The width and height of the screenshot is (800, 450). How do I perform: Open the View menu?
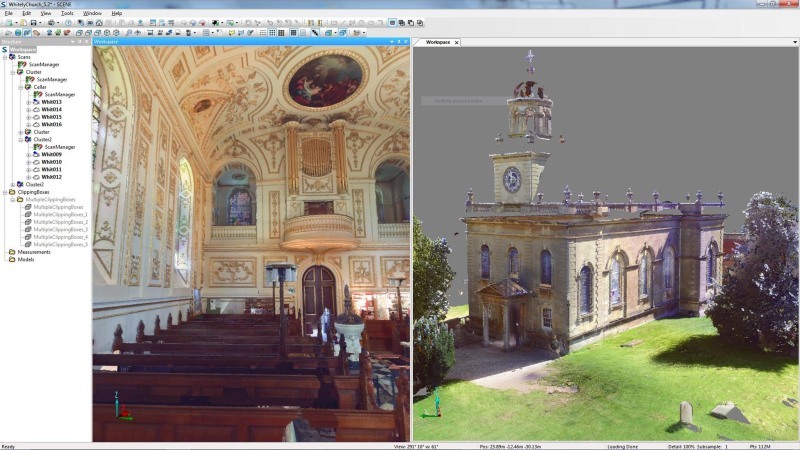coord(45,13)
